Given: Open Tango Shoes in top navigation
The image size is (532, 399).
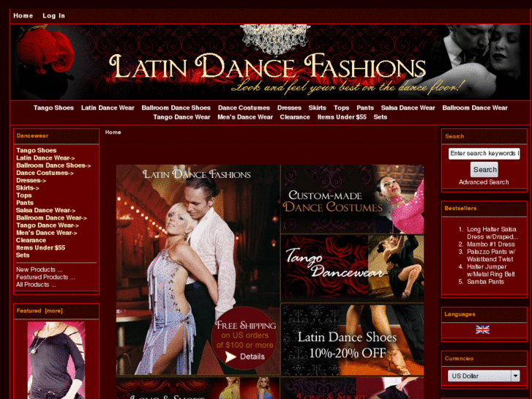Looking at the screenshot, I should point(53,108).
